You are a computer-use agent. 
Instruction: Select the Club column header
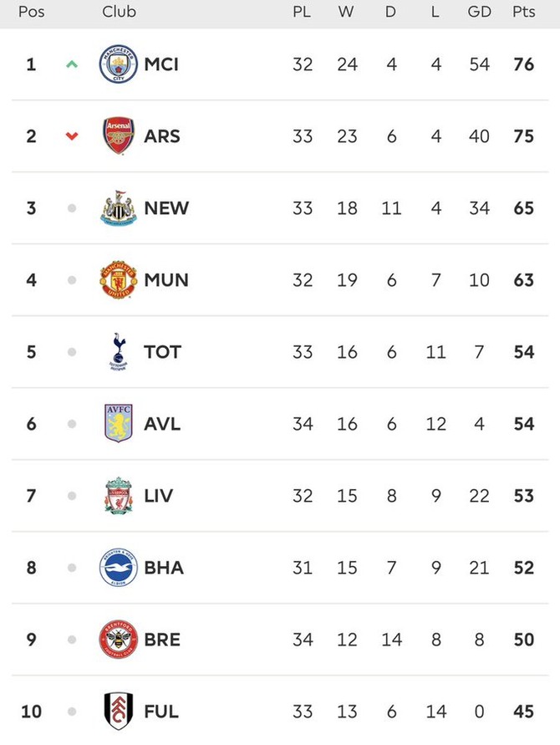click(x=119, y=12)
